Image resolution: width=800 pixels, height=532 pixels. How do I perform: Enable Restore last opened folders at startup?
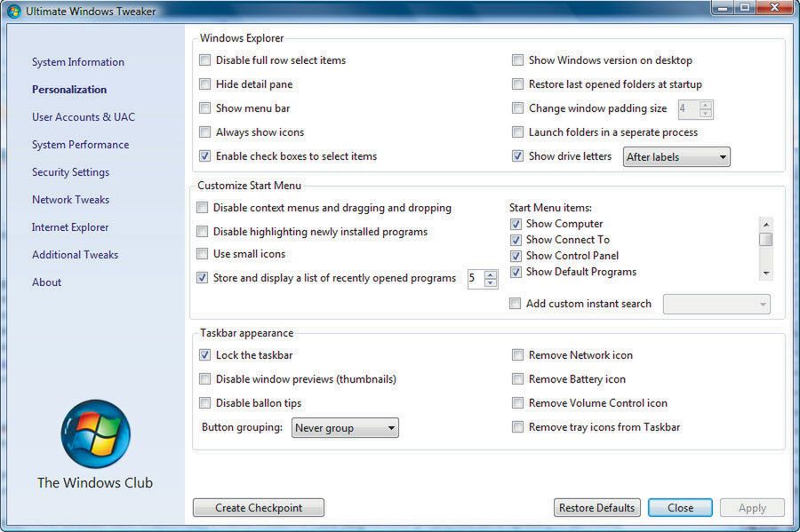517,84
